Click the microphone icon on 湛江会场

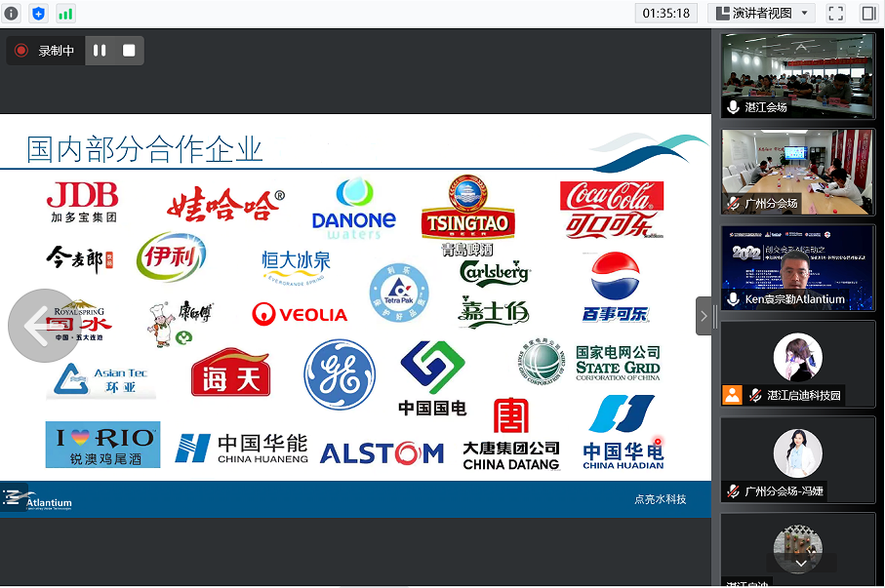[x=733, y=107]
